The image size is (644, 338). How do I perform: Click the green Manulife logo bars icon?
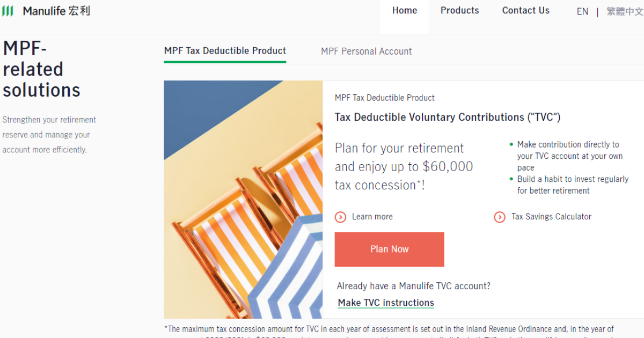(x=8, y=11)
